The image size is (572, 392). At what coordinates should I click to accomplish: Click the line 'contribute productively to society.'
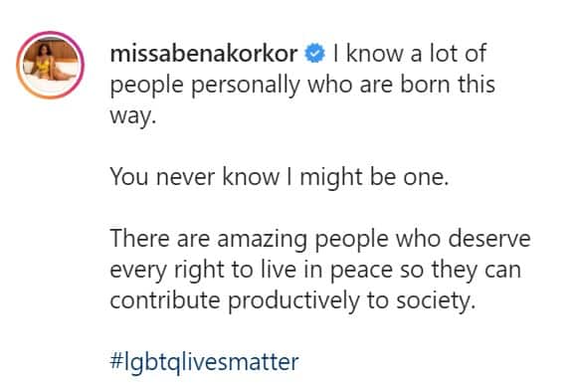(292, 301)
